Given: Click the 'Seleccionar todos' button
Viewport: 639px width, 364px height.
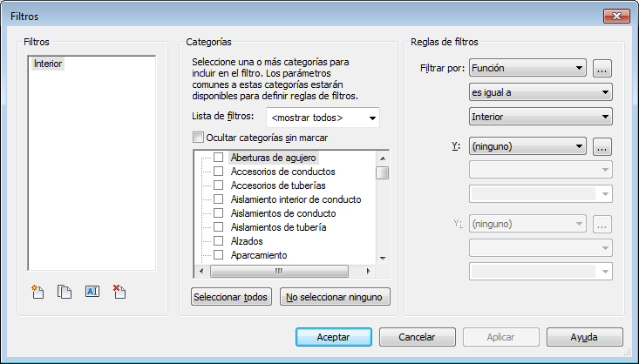Looking at the screenshot, I should (x=231, y=298).
